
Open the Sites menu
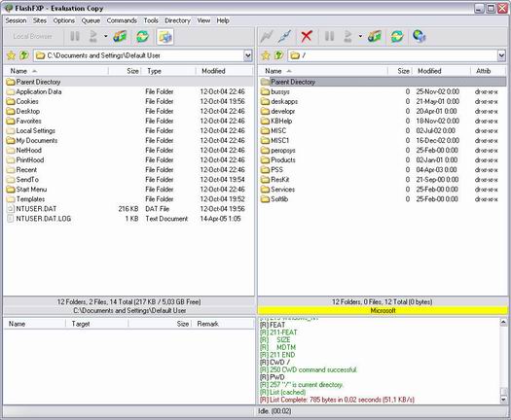(x=40, y=20)
